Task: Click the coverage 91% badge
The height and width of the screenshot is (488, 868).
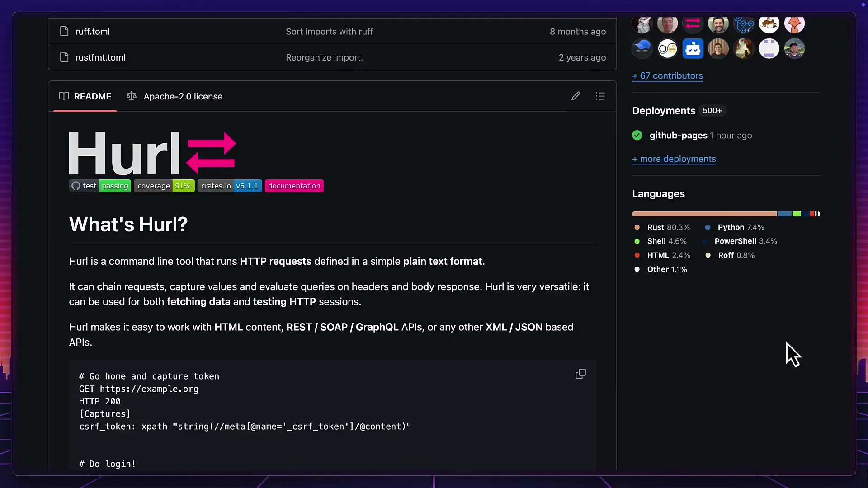Action: pos(164,186)
